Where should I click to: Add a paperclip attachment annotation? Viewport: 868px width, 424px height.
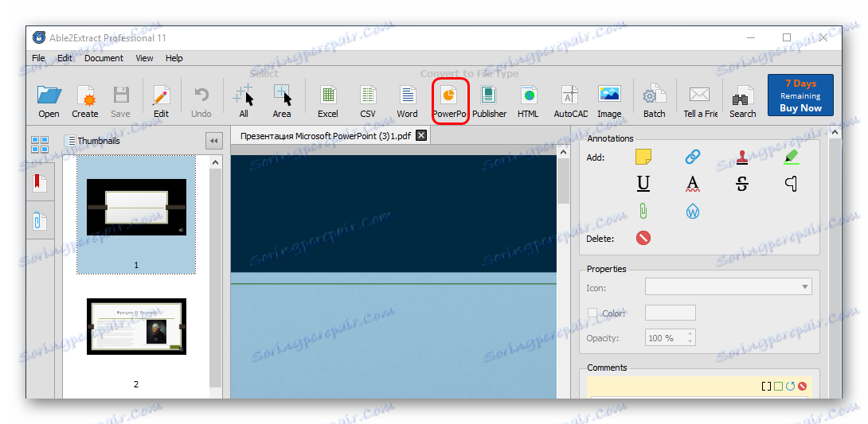[x=643, y=211]
